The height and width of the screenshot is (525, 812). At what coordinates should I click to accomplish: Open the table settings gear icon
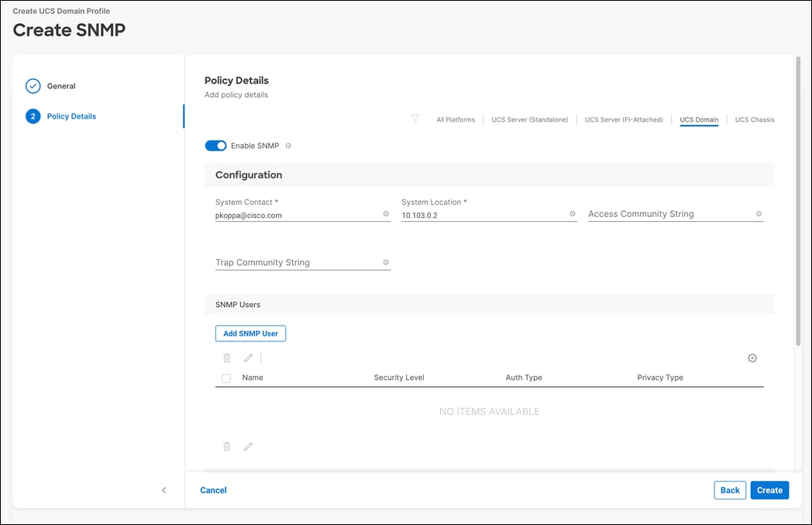coord(752,357)
